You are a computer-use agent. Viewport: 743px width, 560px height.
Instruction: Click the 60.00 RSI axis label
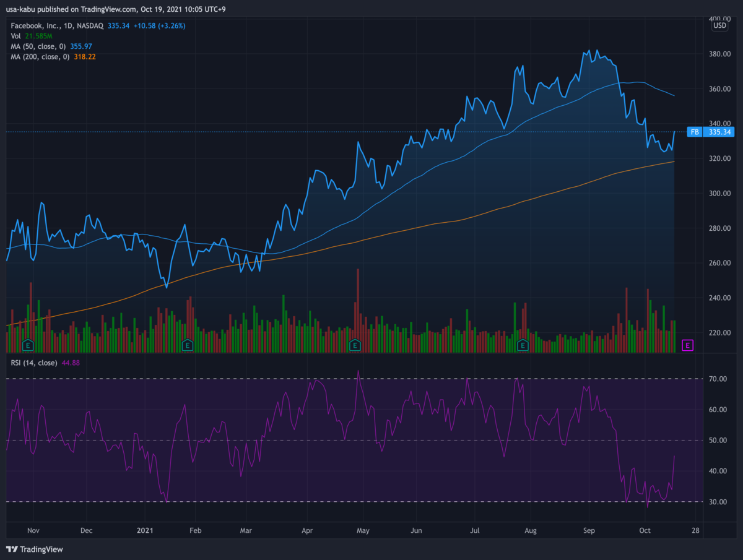[x=718, y=410]
